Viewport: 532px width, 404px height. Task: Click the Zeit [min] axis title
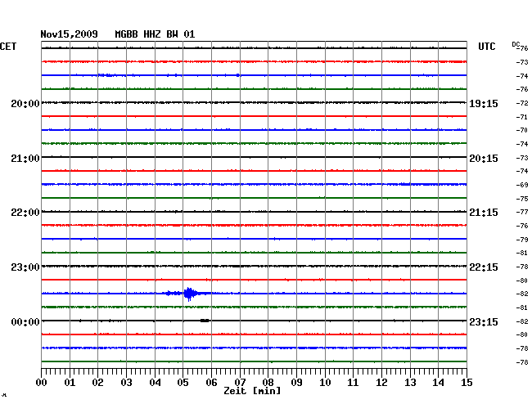tap(252, 391)
